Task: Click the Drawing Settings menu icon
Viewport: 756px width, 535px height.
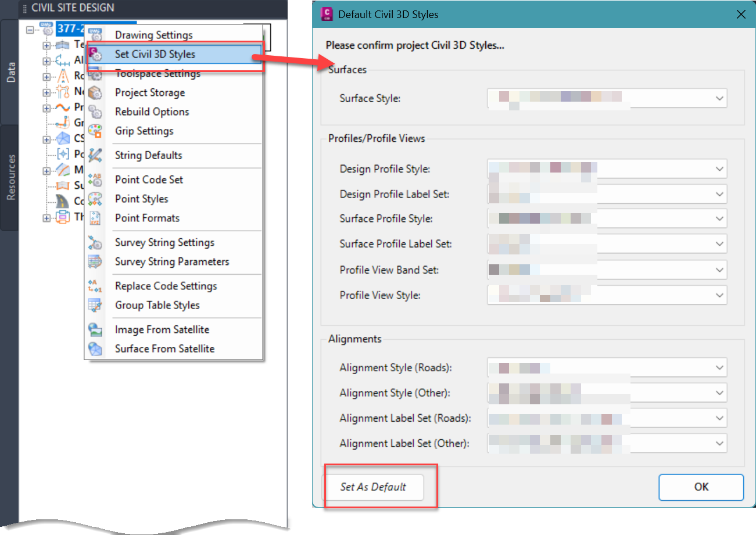Action: tap(95, 35)
